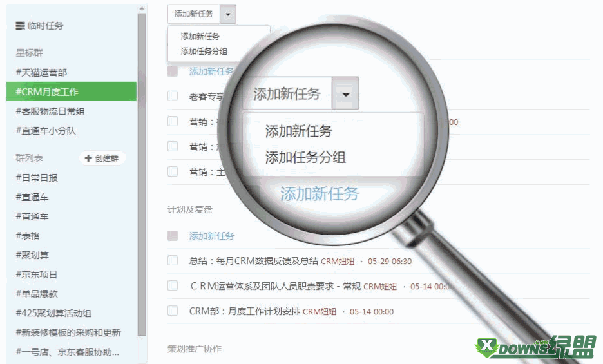The image size is (603, 364).
Task: Open #425聚划算活动组 group
Action: [53, 313]
